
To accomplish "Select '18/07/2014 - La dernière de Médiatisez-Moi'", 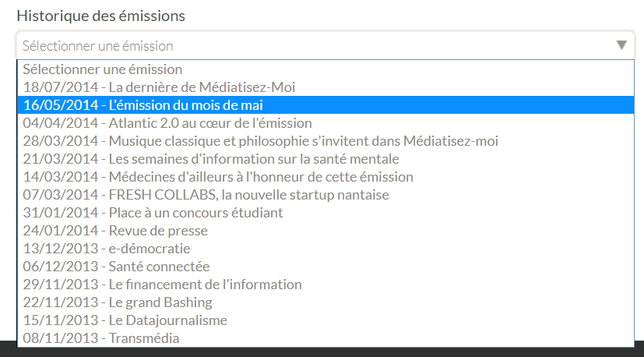I will pyautogui.click(x=159, y=87).
